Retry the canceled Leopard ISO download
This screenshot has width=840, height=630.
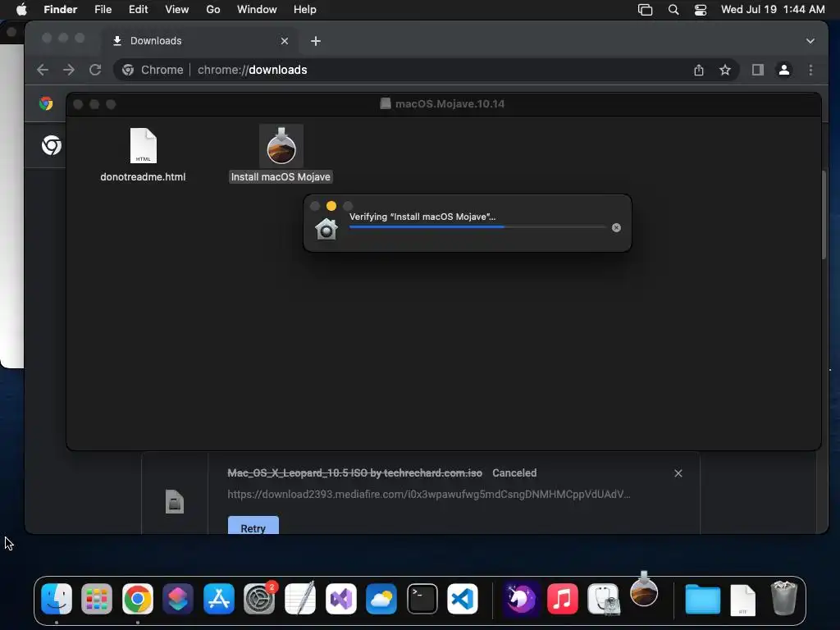point(253,527)
